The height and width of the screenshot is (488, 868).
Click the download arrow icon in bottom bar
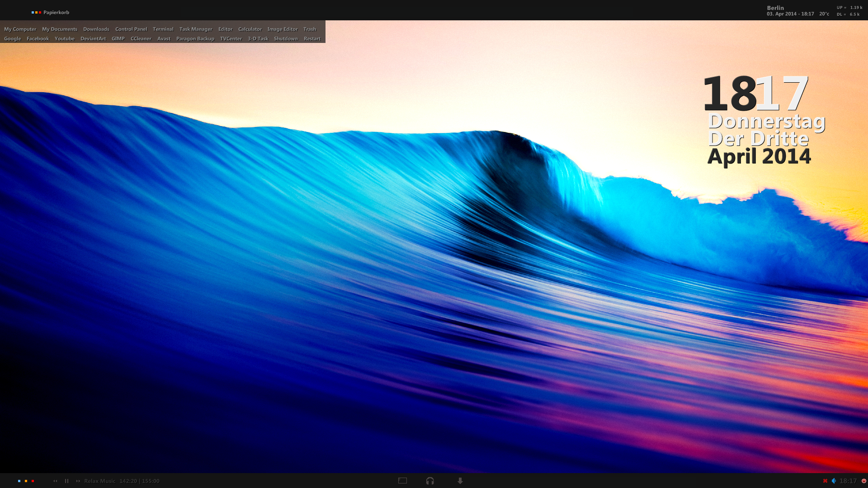pyautogui.click(x=460, y=481)
